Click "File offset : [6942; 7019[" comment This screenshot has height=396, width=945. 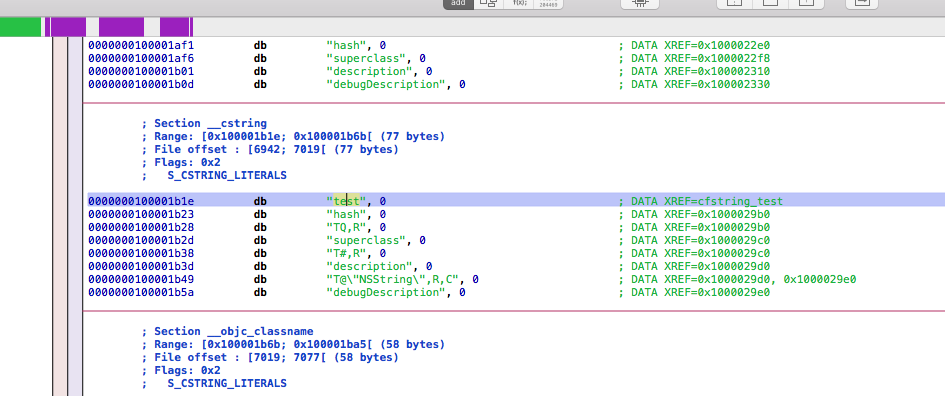(270, 149)
